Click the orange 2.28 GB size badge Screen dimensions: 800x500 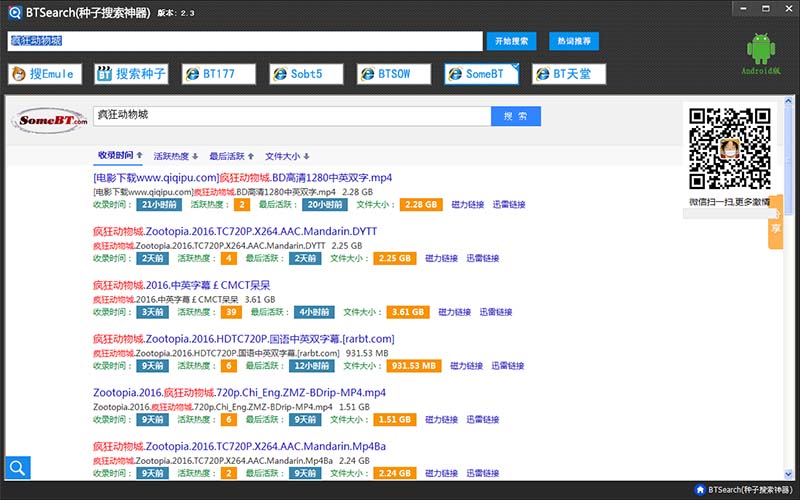(x=421, y=205)
